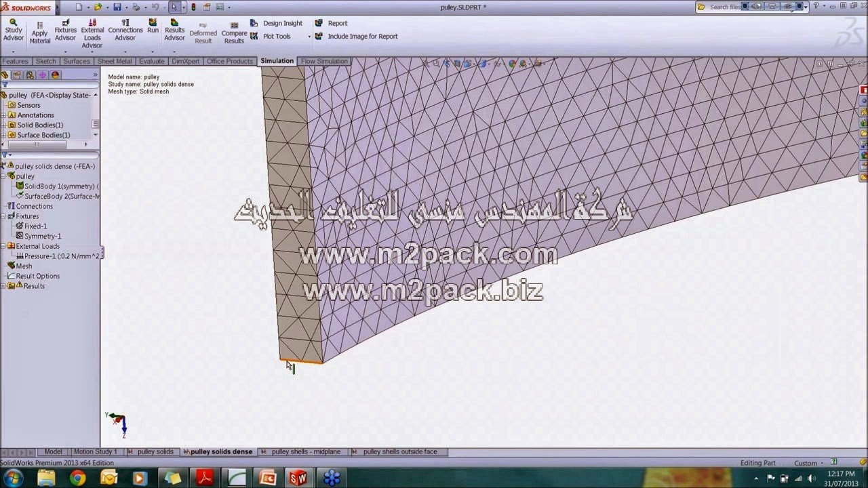Open the PropertyManager tab icon

(x=18, y=75)
